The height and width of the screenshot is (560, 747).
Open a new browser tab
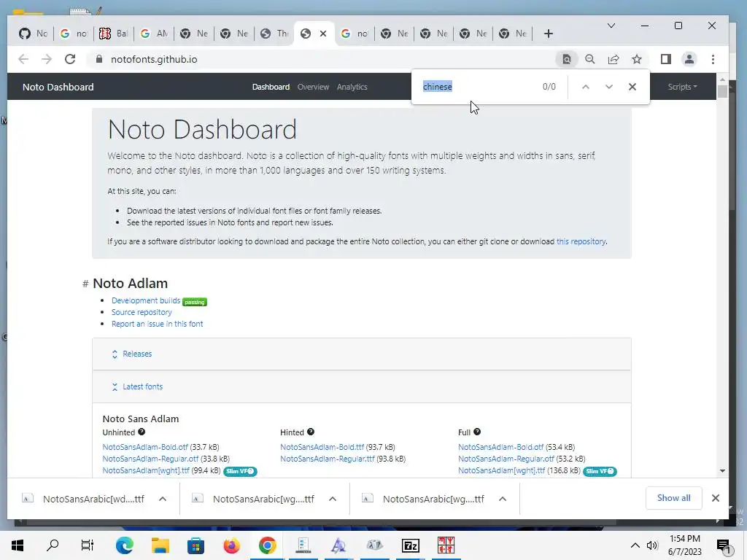tap(549, 34)
